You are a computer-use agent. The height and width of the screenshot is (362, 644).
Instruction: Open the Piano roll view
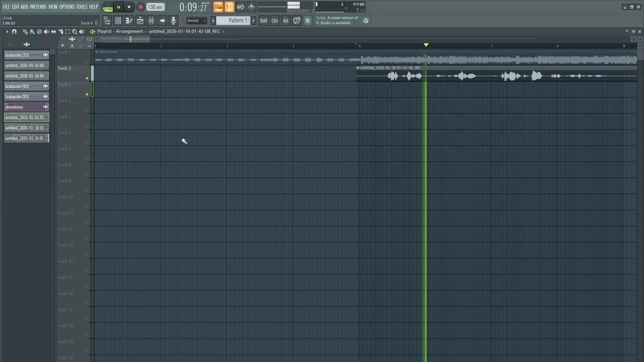click(x=129, y=21)
